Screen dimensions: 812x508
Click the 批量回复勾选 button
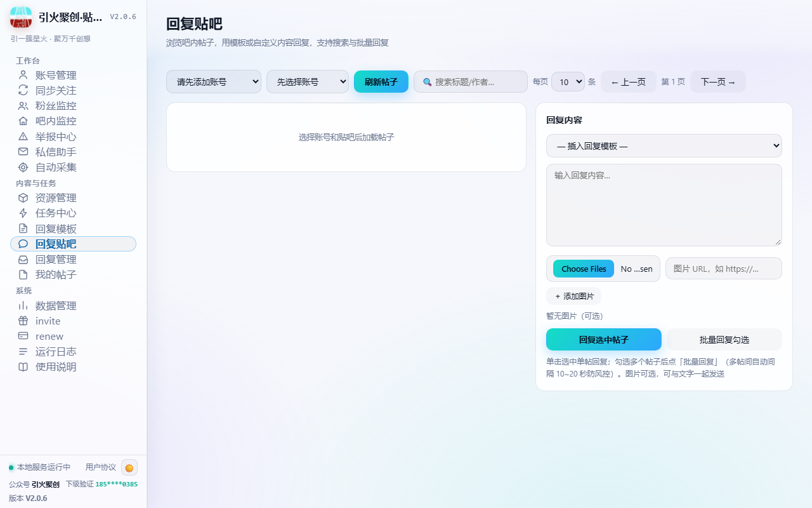click(x=724, y=340)
